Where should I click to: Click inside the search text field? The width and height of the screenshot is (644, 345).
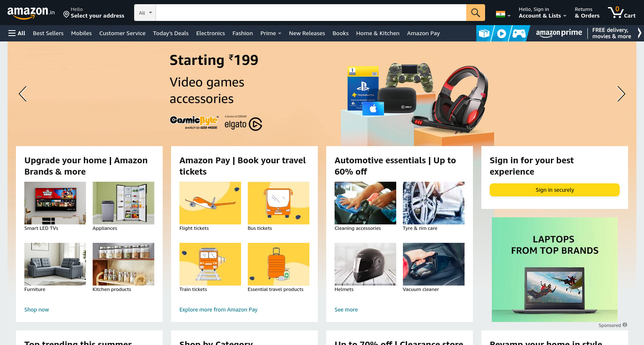(x=311, y=13)
